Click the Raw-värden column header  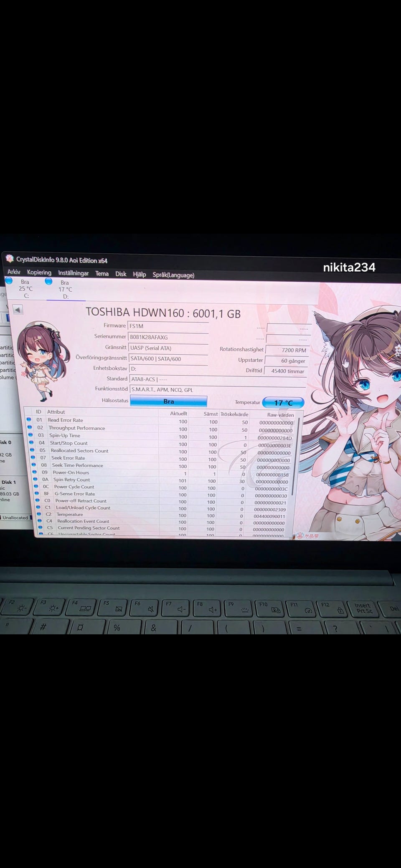point(280,415)
